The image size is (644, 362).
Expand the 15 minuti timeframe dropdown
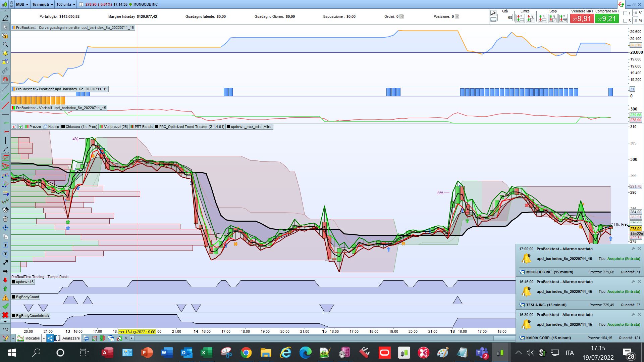[x=42, y=4]
